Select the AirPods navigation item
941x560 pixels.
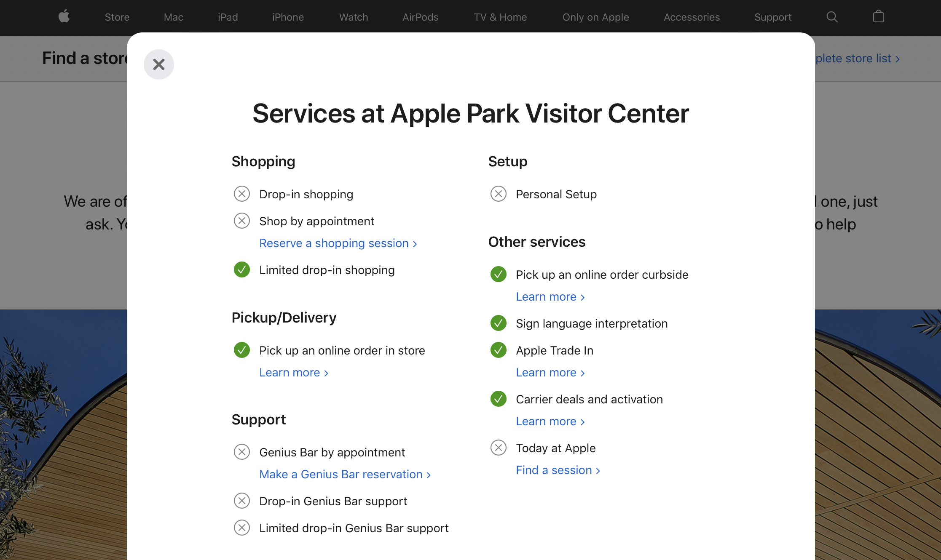coord(420,17)
